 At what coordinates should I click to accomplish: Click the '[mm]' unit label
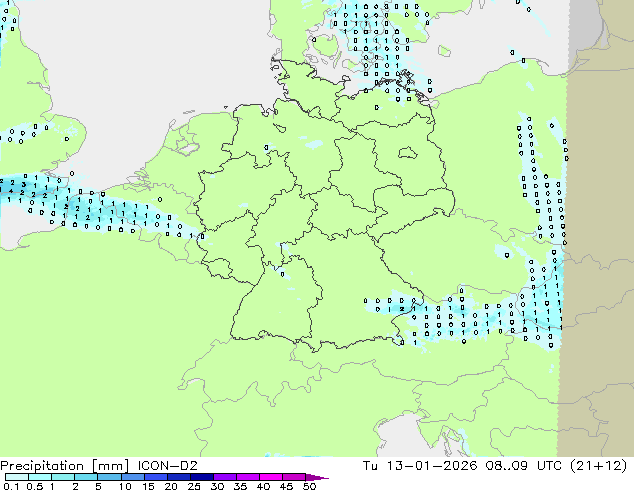click(x=110, y=466)
